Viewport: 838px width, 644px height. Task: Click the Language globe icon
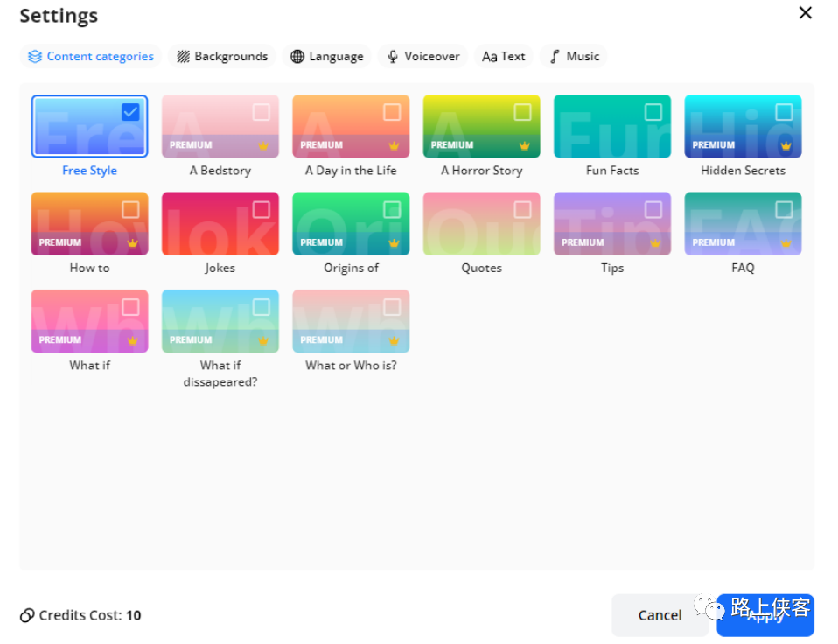[x=297, y=57]
